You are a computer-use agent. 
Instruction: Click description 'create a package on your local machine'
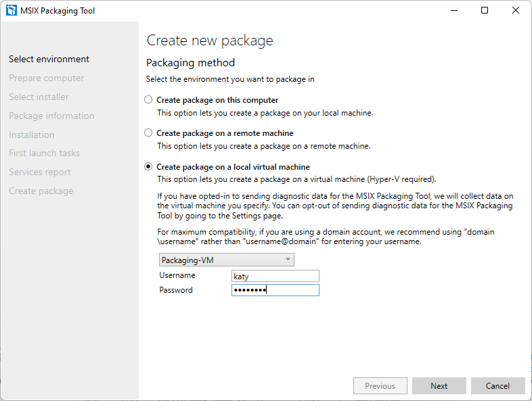[x=265, y=113]
